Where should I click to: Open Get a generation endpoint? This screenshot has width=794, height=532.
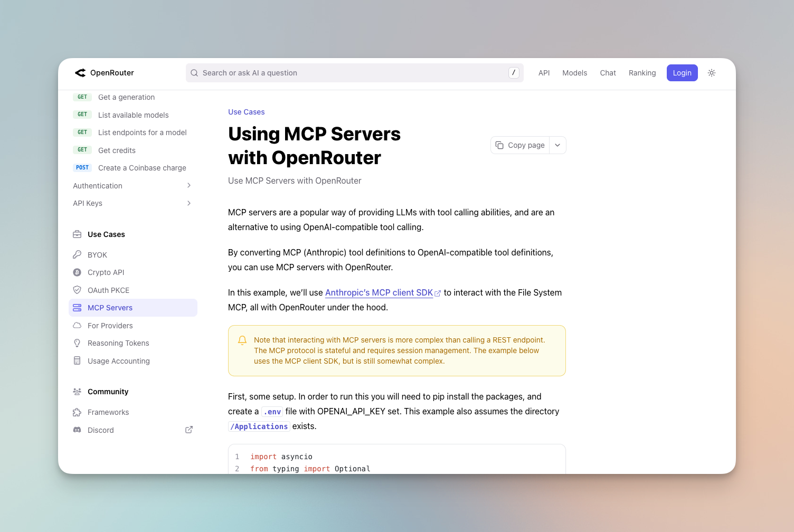132,97
